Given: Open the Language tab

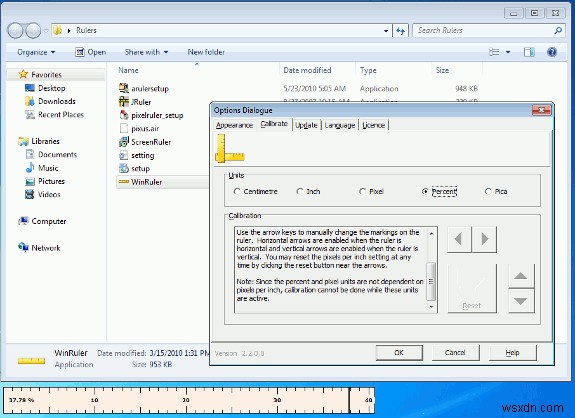Looking at the screenshot, I should click(x=340, y=125).
